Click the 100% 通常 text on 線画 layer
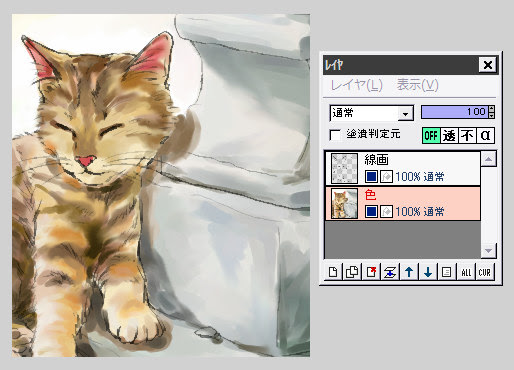Viewport: 514px width, 370px height. (x=420, y=177)
